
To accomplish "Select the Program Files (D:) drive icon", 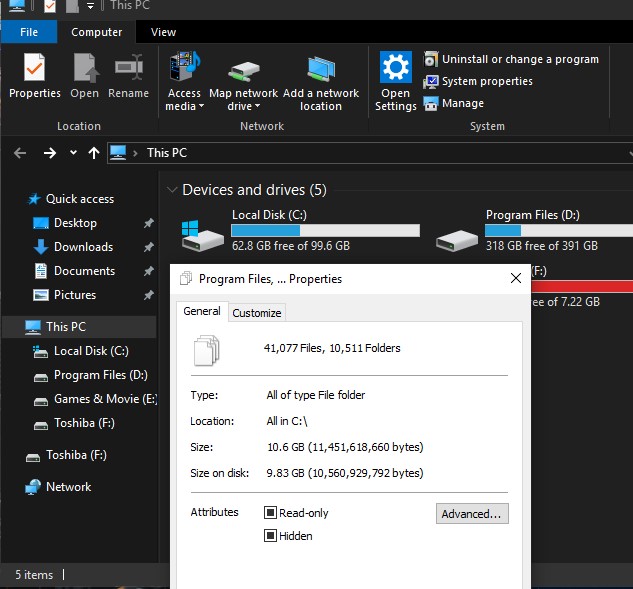I will (457, 240).
